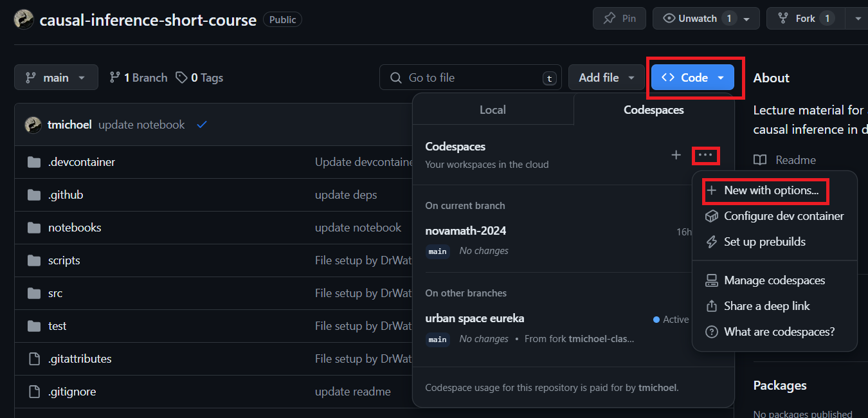Switch to the Local tab
The image size is (868, 418).
(x=493, y=109)
